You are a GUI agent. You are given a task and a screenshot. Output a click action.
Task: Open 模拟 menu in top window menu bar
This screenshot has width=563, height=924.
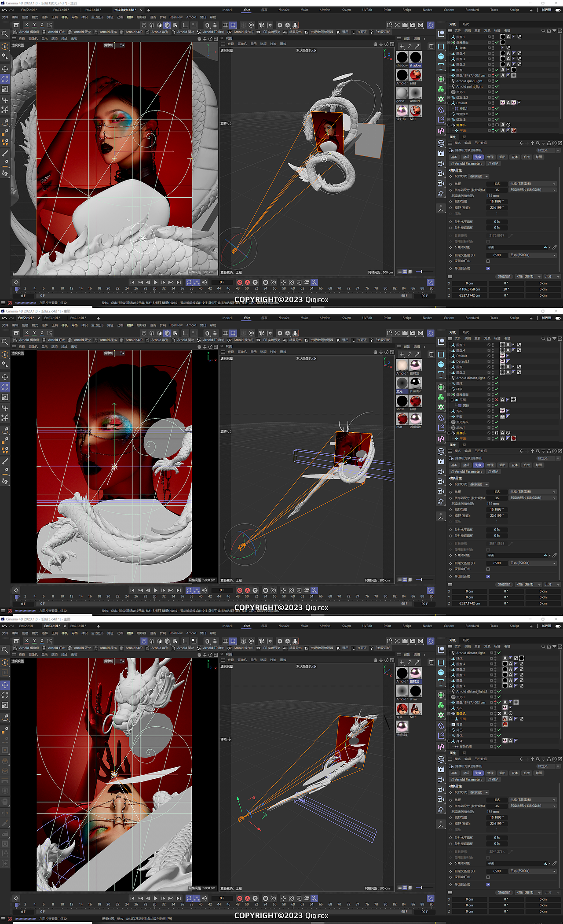point(130,17)
